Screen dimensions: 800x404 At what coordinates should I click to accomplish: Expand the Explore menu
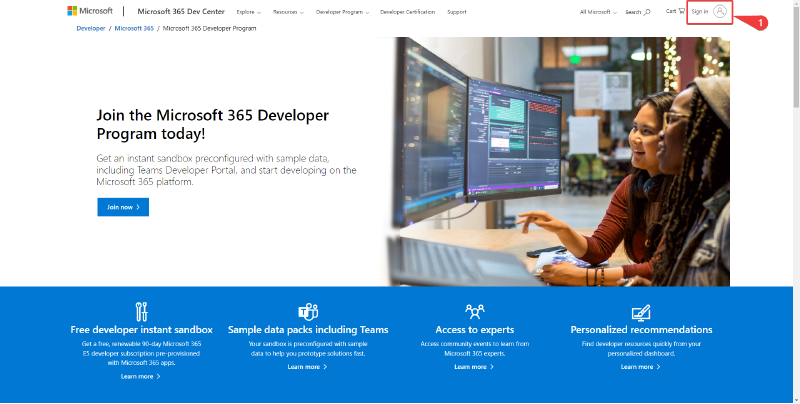pyautogui.click(x=248, y=12)
